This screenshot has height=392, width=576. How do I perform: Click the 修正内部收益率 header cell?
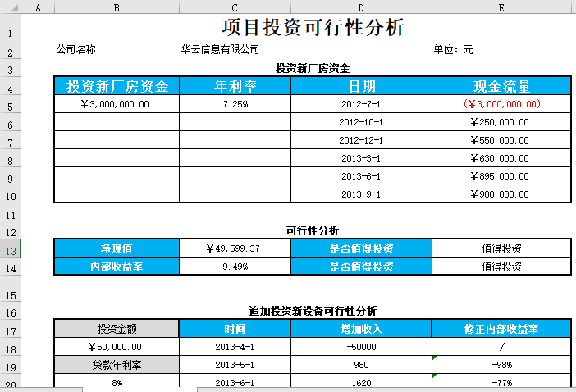[x=501, y=329]
